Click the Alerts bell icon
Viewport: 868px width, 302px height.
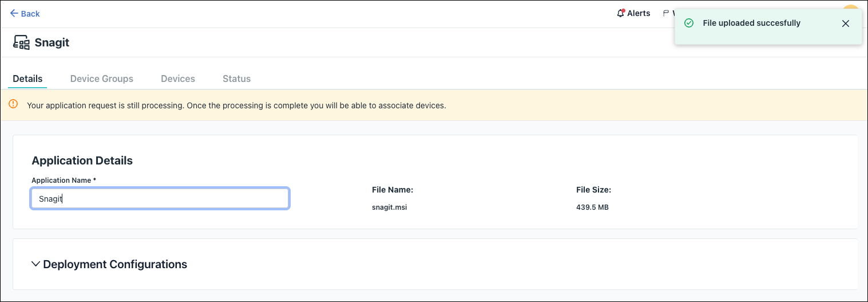pos(621,13)
